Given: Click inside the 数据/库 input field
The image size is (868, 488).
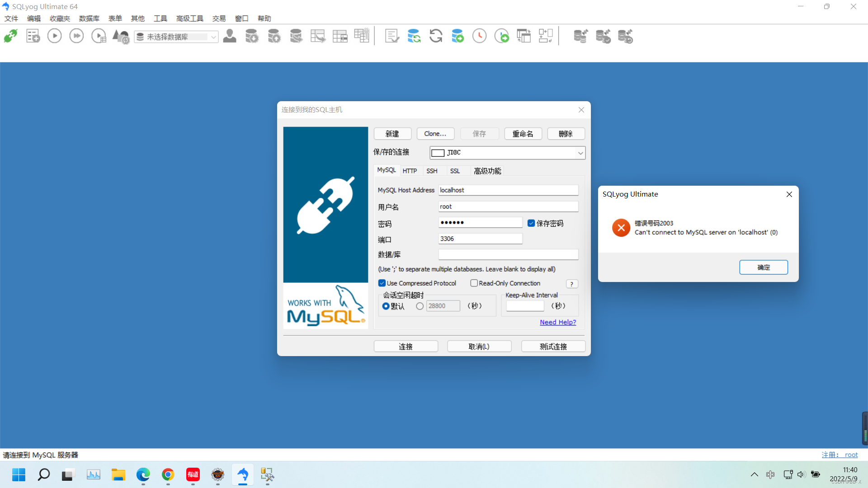Looking at the screenshot, I should coord(508,254).
